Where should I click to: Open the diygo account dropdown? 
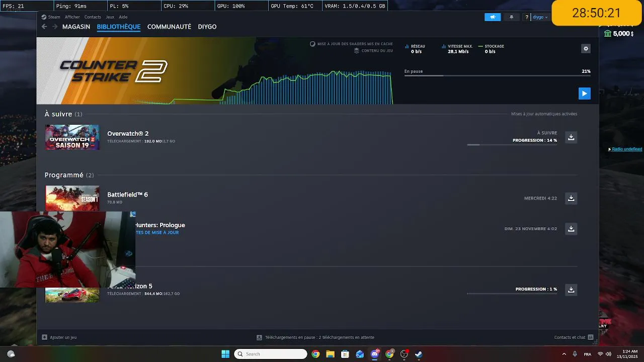pos(540,17)
